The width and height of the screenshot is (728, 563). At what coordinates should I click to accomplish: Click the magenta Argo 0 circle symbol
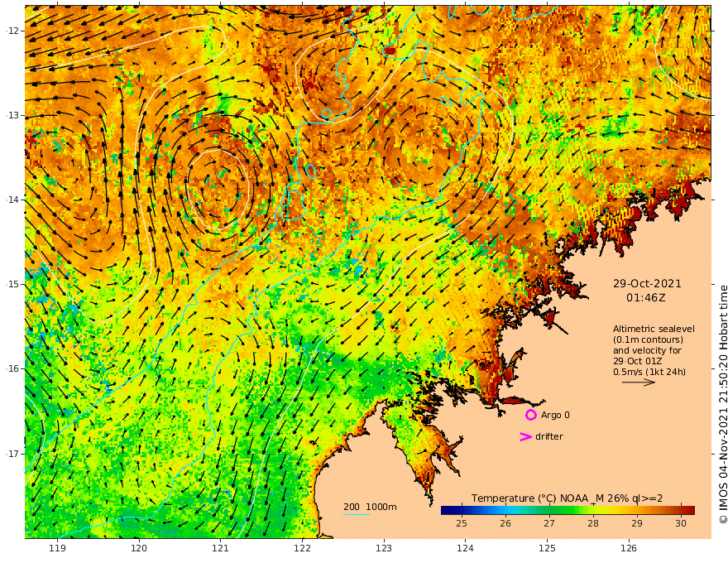(530, 415)
